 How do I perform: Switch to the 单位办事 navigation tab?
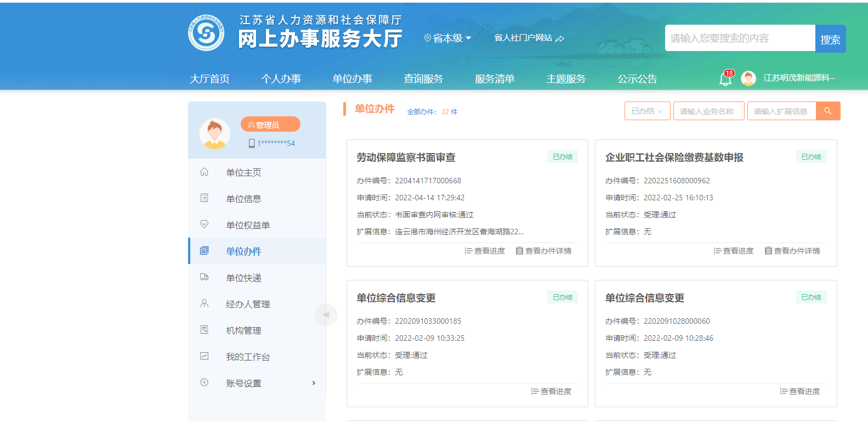pyautogui.click(x=352, y=79)
